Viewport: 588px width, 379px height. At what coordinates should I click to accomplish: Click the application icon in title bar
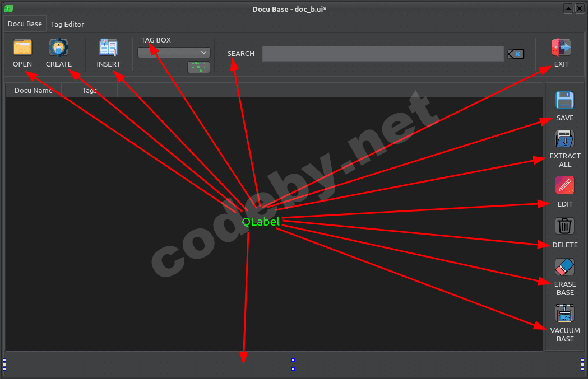coord(9,8)
